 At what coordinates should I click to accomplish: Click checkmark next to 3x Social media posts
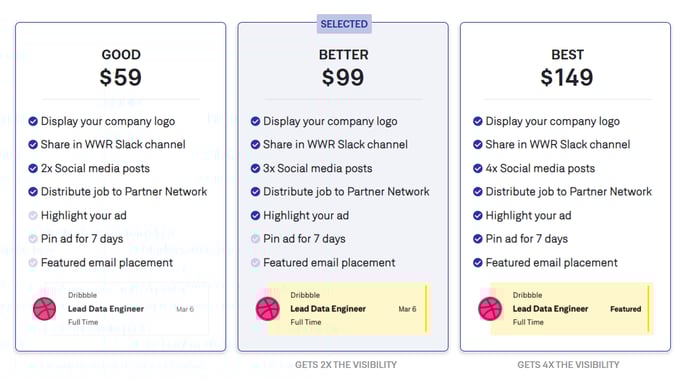[255, 168]
